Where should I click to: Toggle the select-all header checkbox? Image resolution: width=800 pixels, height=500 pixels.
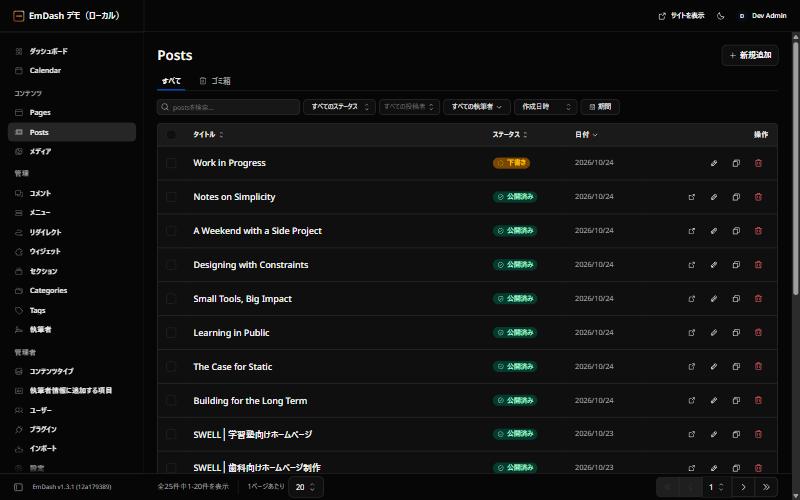click(x=171, y=135)
